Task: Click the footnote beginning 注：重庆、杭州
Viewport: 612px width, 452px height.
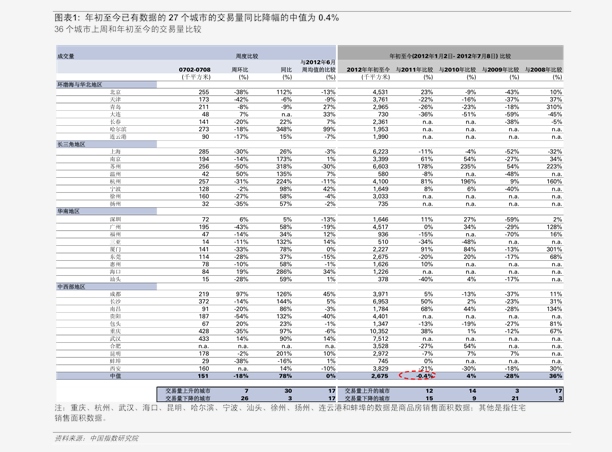Action: (x=290, y=413)
